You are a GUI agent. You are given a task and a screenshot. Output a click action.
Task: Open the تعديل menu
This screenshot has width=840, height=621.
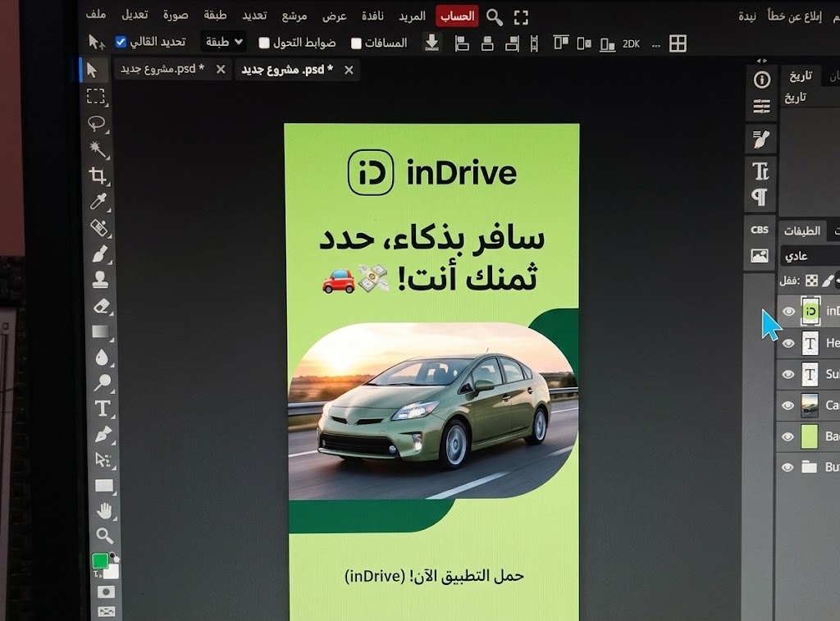click(x=135, y=15)
